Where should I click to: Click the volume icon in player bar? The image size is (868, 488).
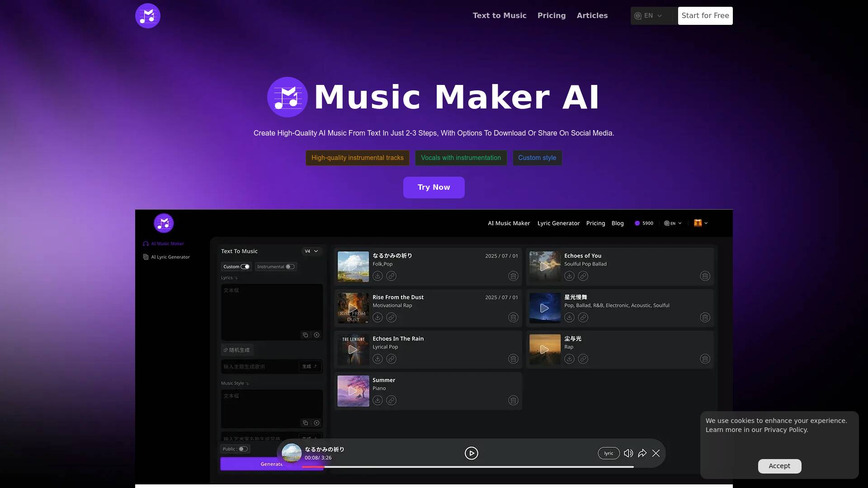click(628, 453)
